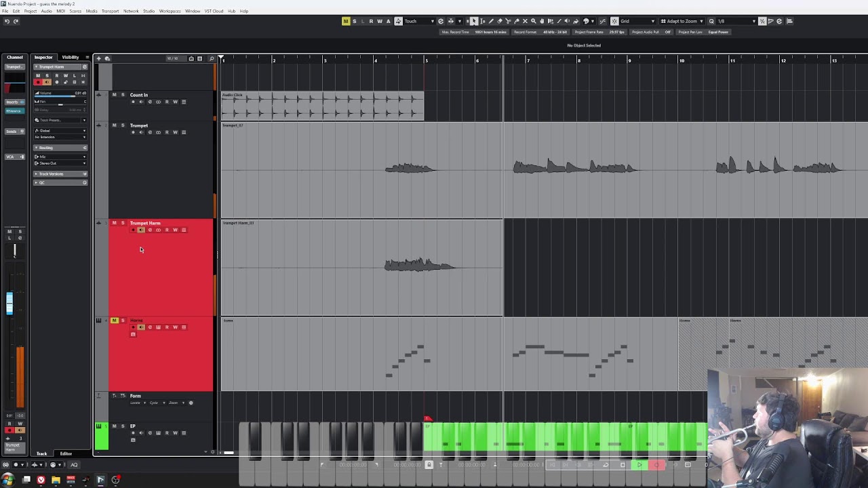Select the Trumpet Harm audio clip

point(362,268)
